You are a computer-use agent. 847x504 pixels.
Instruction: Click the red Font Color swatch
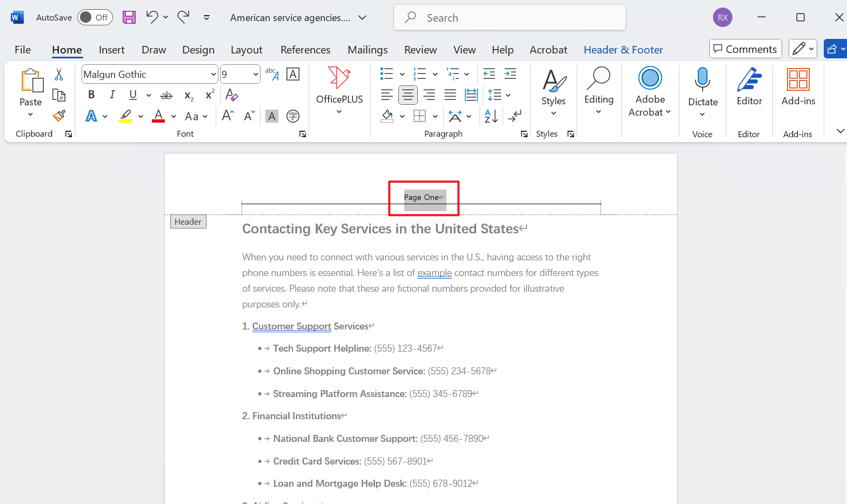pos(158,116)
